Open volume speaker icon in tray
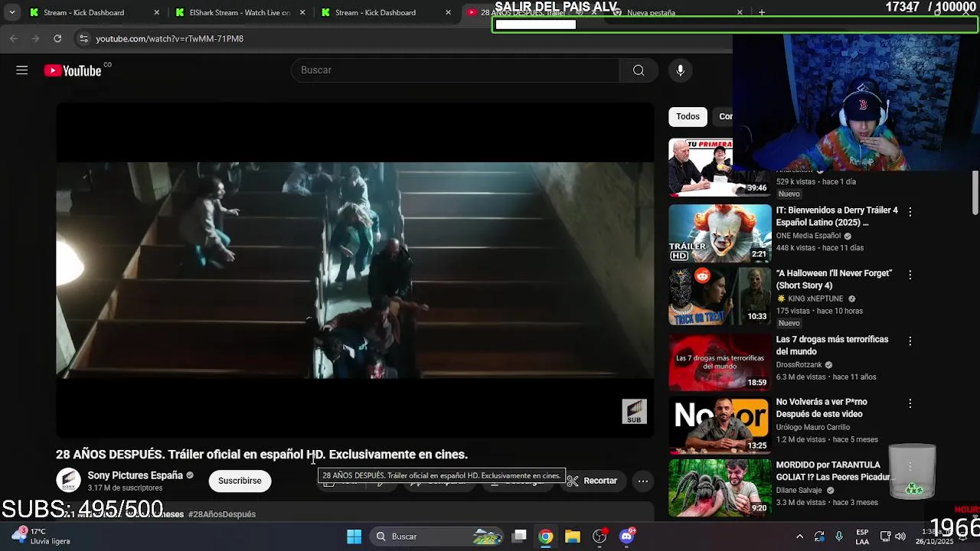980x551 pixels. 900,536
